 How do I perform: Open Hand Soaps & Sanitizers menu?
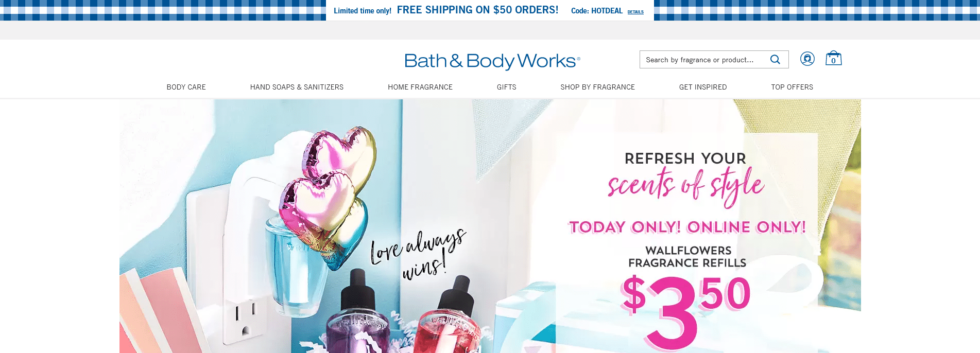tap(297, 87)
